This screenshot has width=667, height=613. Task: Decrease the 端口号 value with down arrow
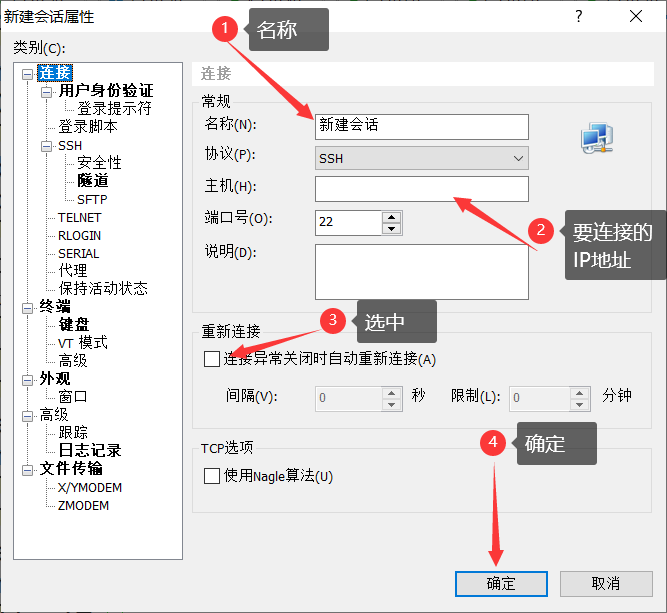[391, 228]
